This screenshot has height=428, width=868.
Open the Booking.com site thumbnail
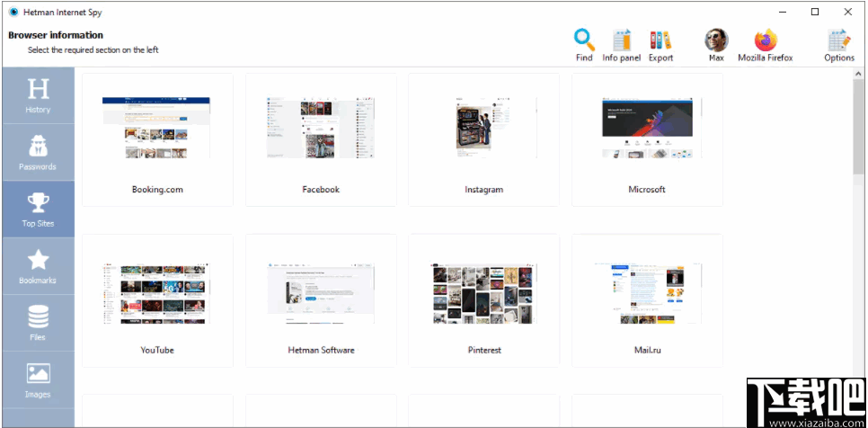point(156,128)
